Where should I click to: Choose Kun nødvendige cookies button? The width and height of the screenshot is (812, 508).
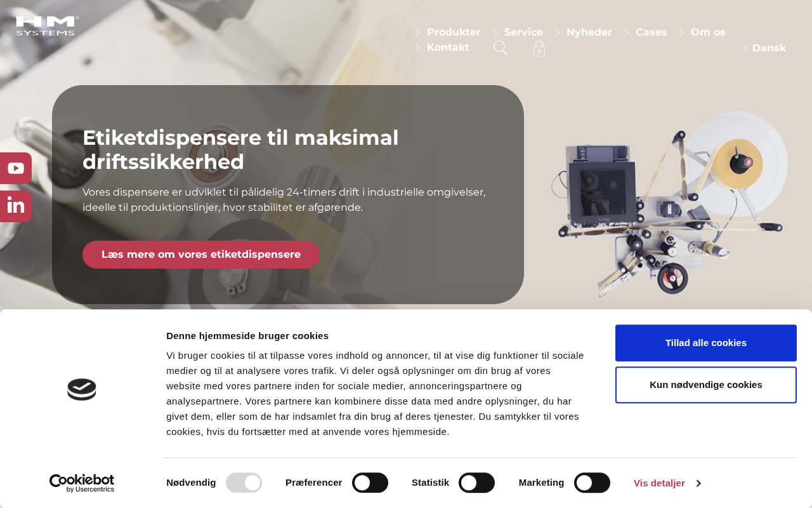pos(706,385)
